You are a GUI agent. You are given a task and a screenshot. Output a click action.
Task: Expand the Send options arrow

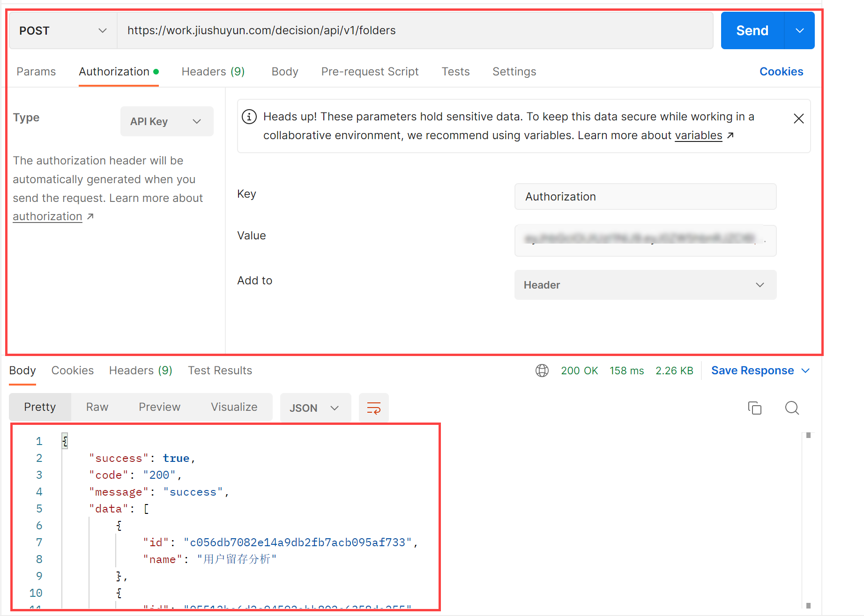800,30
